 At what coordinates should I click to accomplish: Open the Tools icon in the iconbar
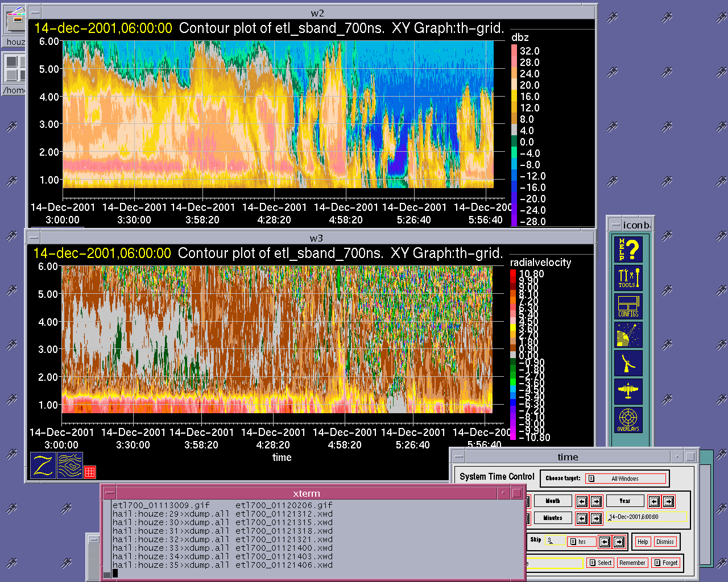point(628,278)
